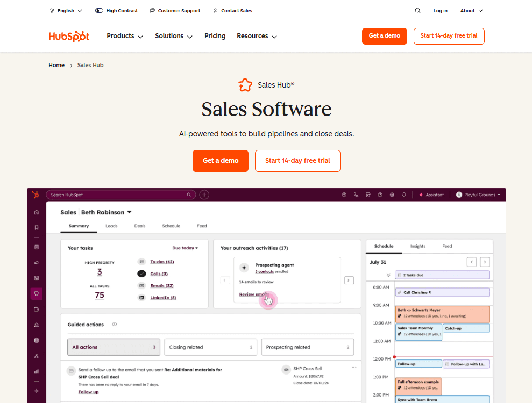
Task: Click the Emails envelope icon
Action: (141, 286)
